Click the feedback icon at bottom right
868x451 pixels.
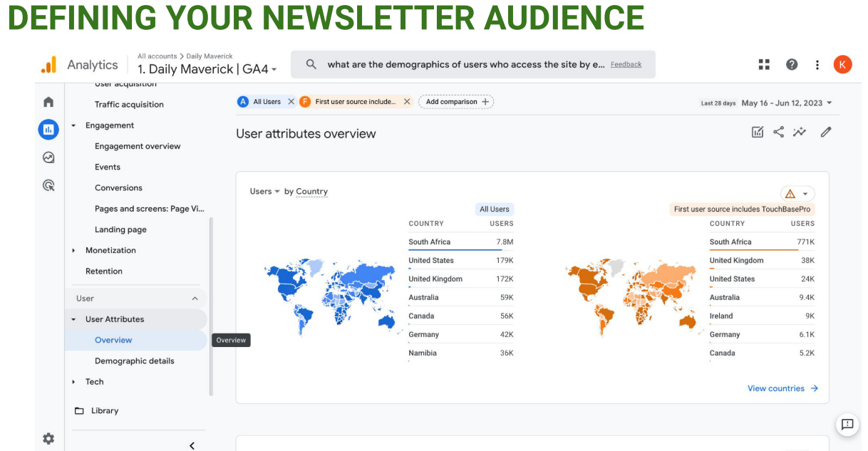click(847, 425)
